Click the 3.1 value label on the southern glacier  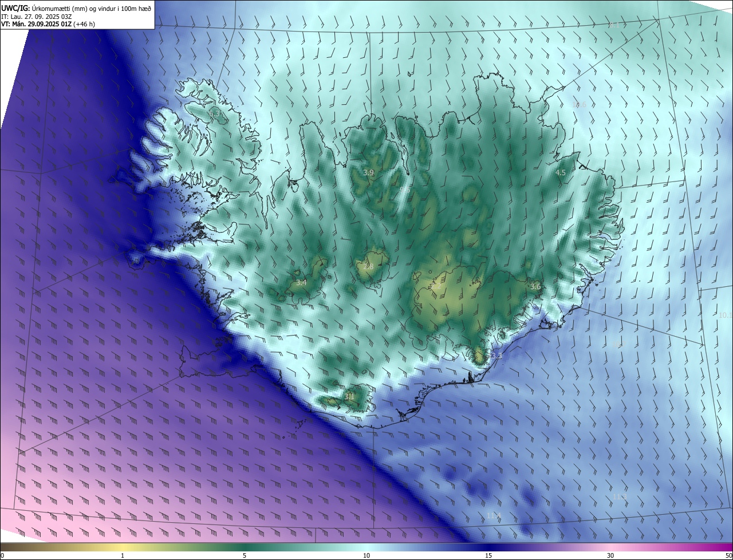(x=349, y=396)
